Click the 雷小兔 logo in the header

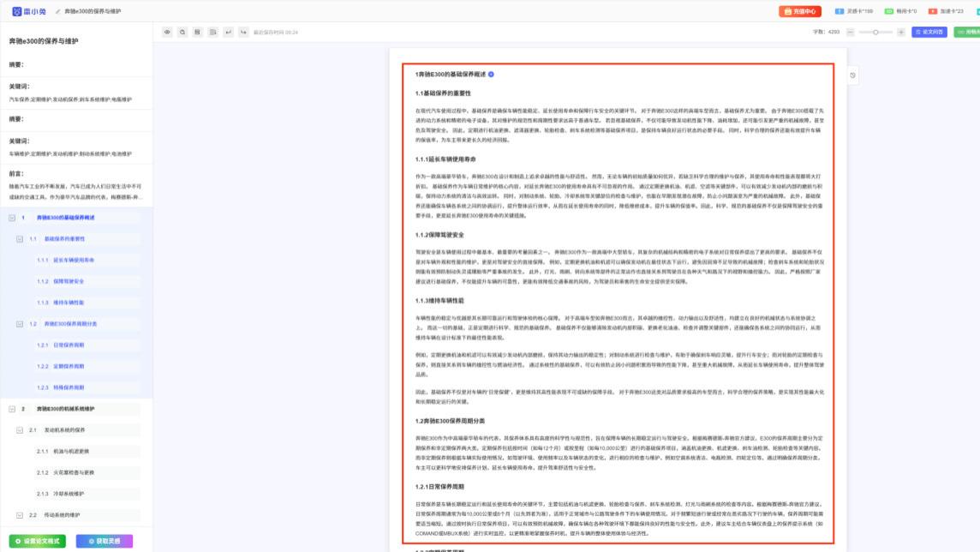click(29, 11)
